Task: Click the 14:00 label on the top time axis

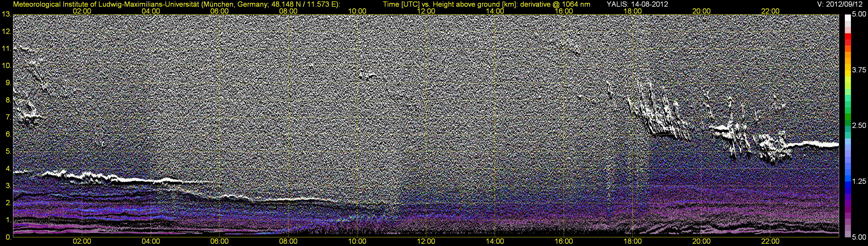Action: (x=495, y=11)
